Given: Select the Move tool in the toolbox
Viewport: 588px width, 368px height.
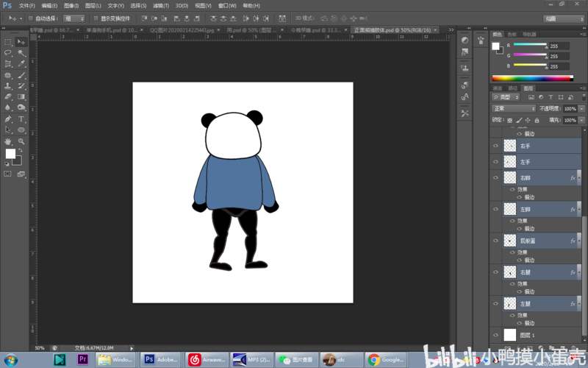Looking at the screenshot, I should 21,42.
